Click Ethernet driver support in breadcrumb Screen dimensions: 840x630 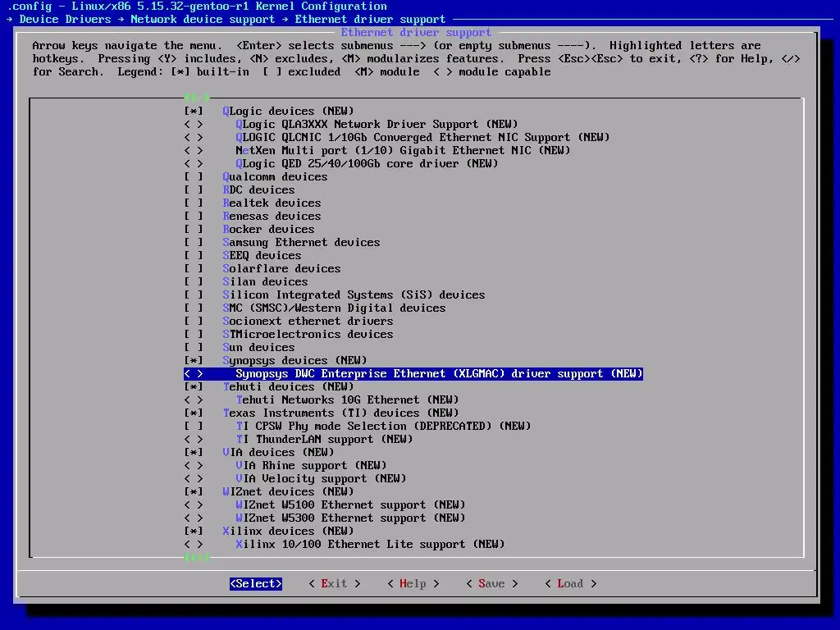click(x=370, y=20)
